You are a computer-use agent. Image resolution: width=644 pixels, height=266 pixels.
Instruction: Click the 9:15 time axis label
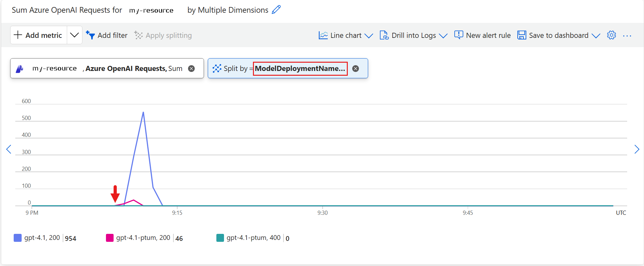click(x=177, y=213)
